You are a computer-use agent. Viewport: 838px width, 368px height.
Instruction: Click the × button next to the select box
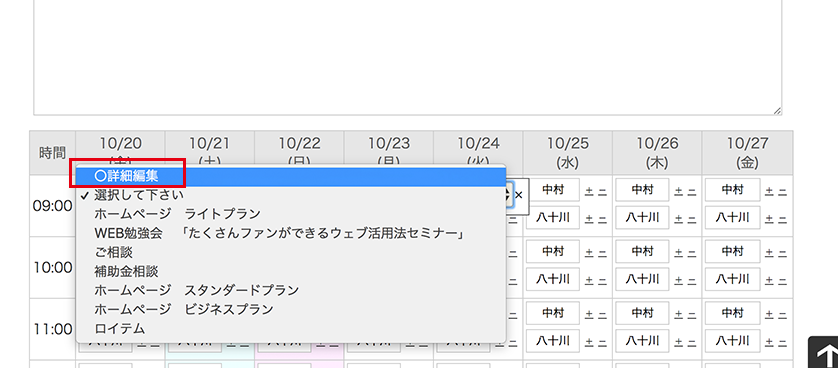pyautogui.click(x=518, y=195)
